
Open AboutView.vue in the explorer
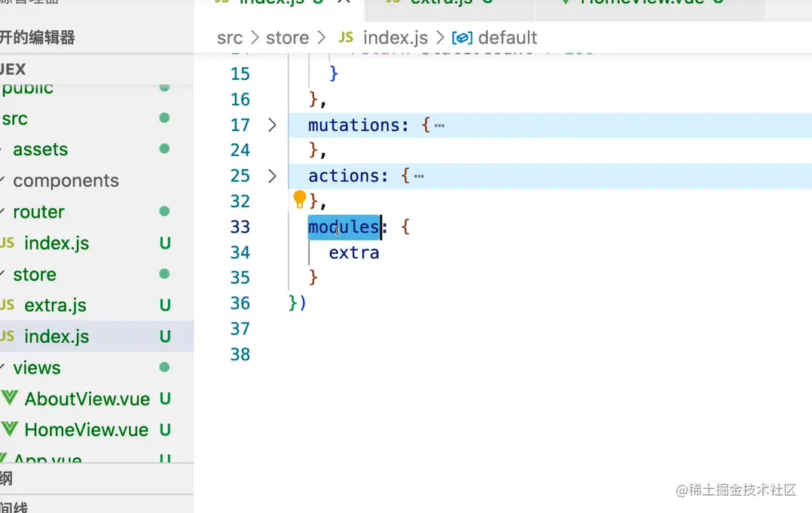pyautogui.click(x=87, y=398)
